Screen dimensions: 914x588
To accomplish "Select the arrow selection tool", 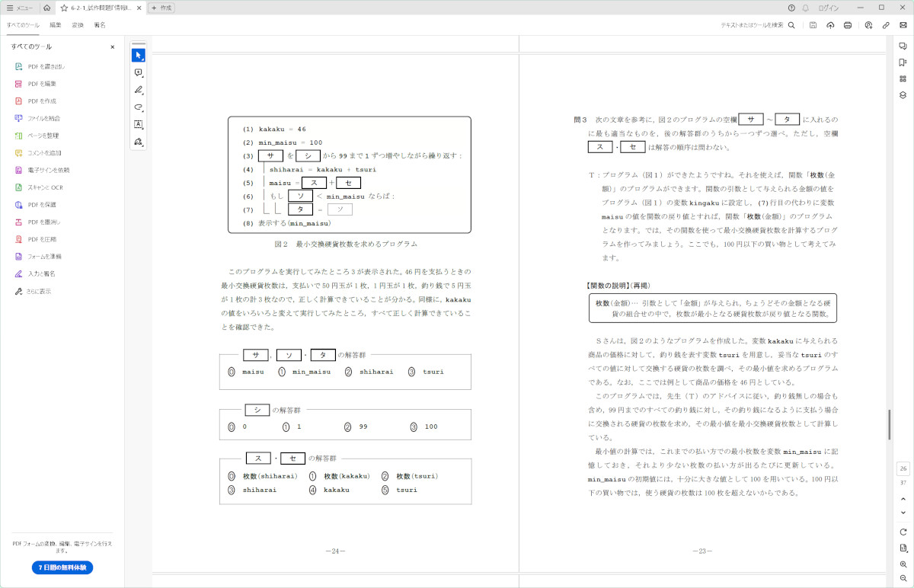I will point(138,56).
